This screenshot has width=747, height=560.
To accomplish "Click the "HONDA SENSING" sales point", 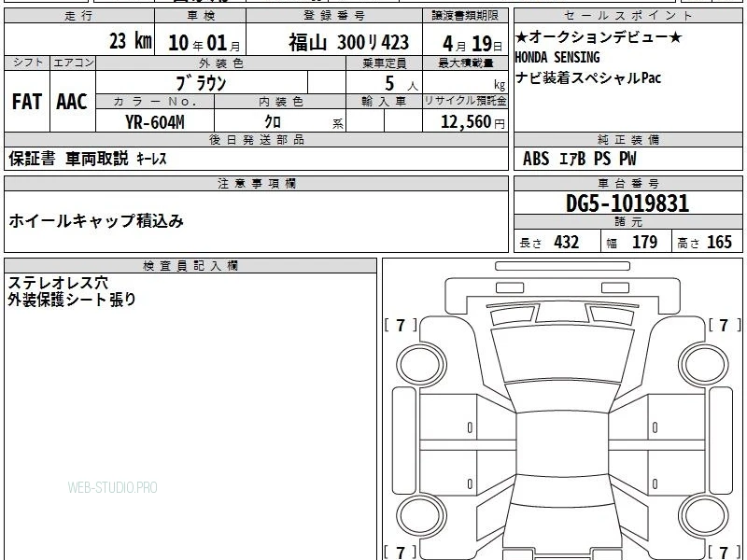I will click(x=557, y=58).
